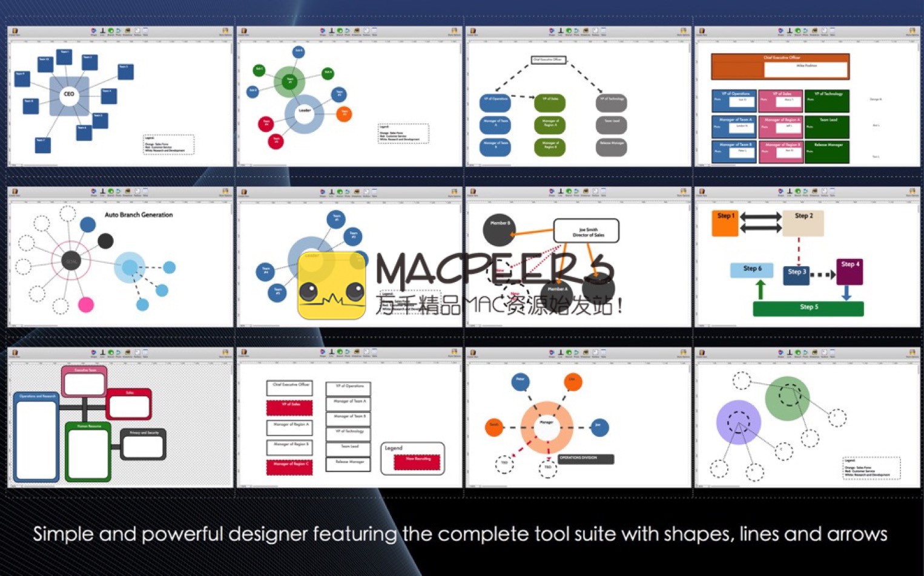This screenshot has width=924, height=576.
Task: Click the orange Step 1 box
Action: (x=725, y=223)
